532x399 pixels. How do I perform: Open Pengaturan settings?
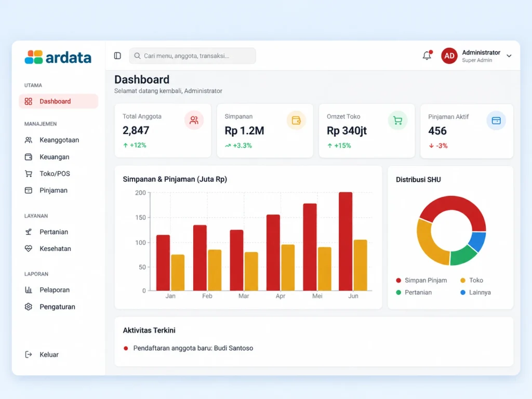coord(58,307)
